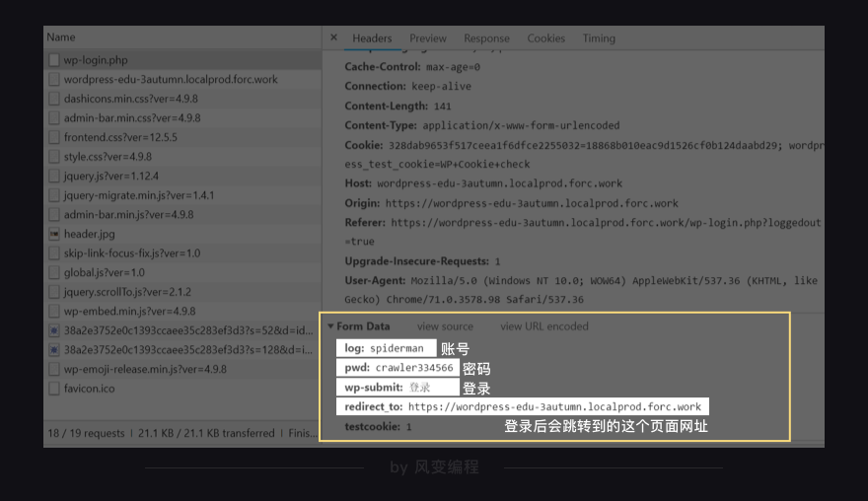The image size is (868, 501).
Task: Select frontend.css?ver=12.5.5 request
Action: [x=182, y=137]
